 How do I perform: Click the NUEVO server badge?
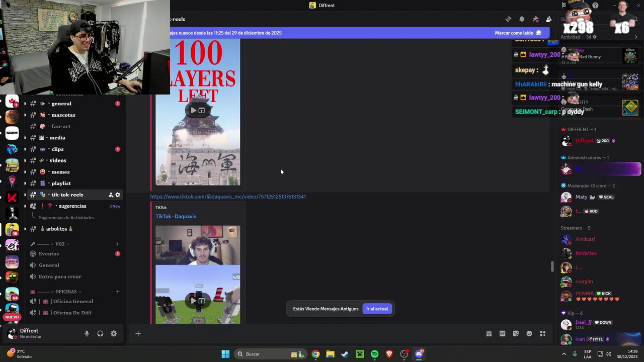[12, 317]
